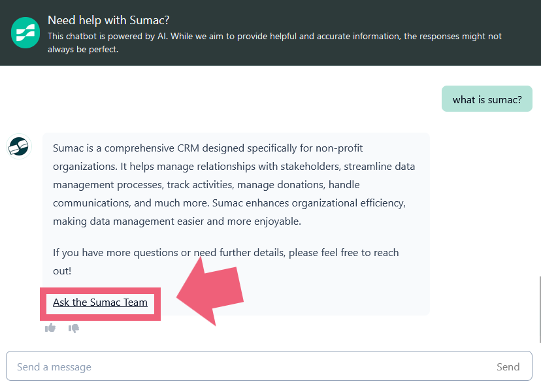Viewport: 541px width, 392px height.
Task: Click the vertical scrollbar on the right edge
Action: coord(539,310)
